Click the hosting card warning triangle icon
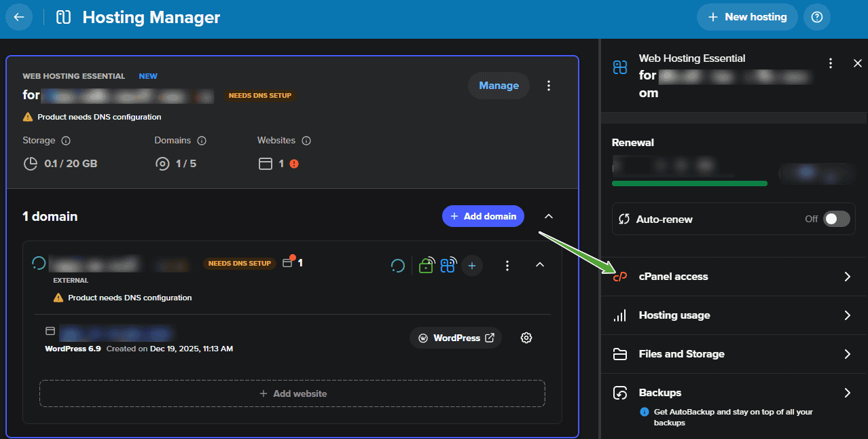Viewport: 868px width, 439px height. pos(28,117)
